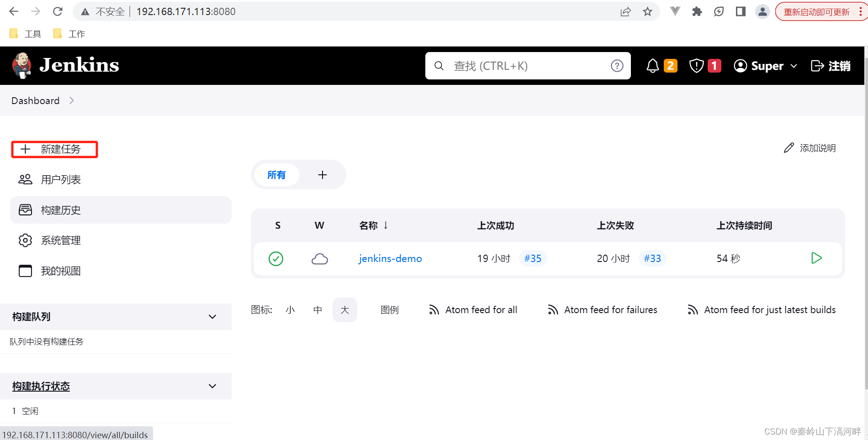This screenshot has width=868, height=440.
Task: Sort by W weather column
Action: pyautogui.click(x=319, y=225)
